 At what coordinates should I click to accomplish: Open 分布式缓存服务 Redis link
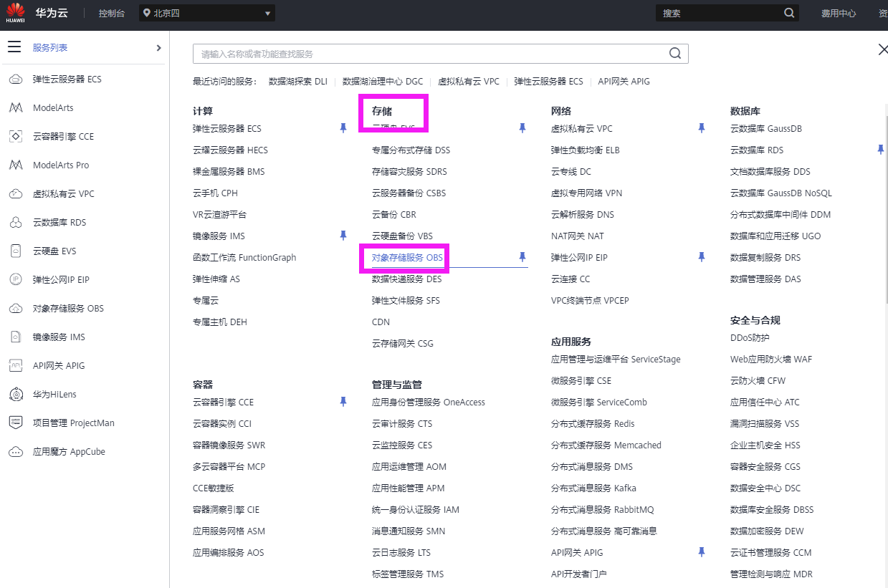pos(593,424)
